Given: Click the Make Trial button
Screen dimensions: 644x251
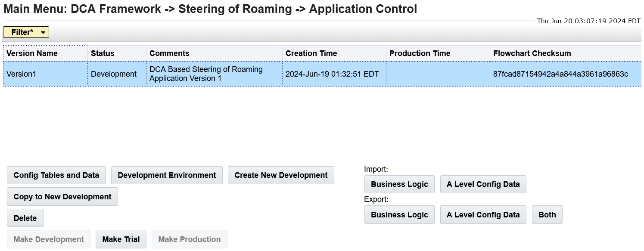Looking at the screenshot, I should pyautogui.click(x=121, y=239).
